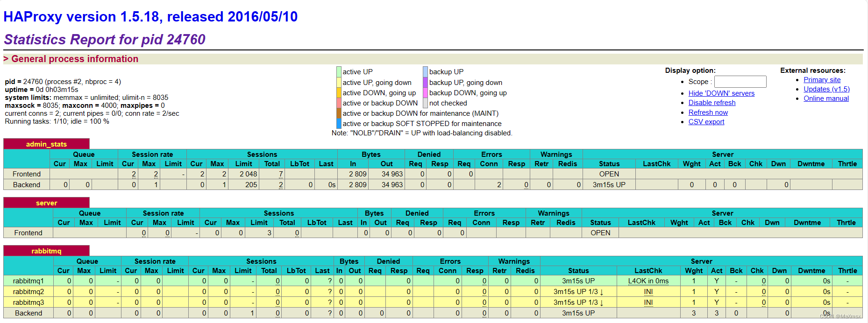Click the not checked grey swatch
The height and width of the screenshot is (323, 868).
click(x=426, y=103)
